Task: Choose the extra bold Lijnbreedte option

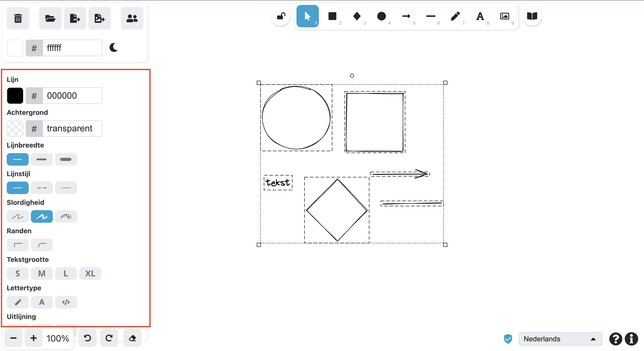Action: (x=66, y=159)
